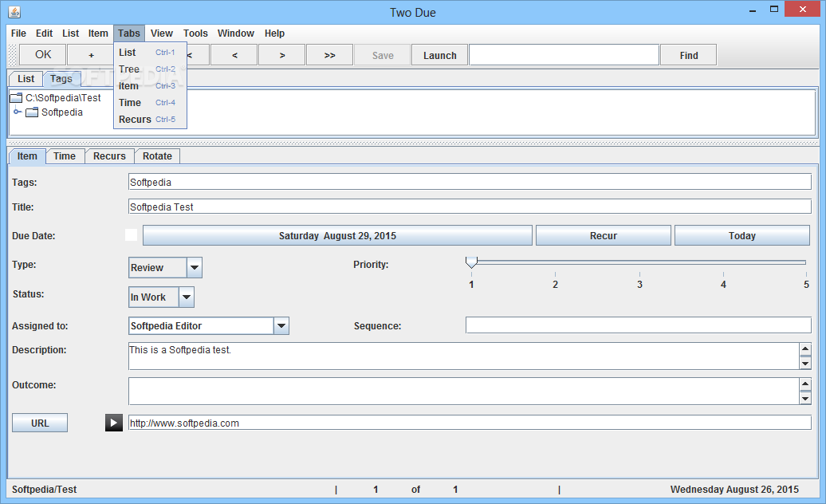Click the Priority slider thumb at 1
This screenshot has height=504, width=826.
(471, 262)
